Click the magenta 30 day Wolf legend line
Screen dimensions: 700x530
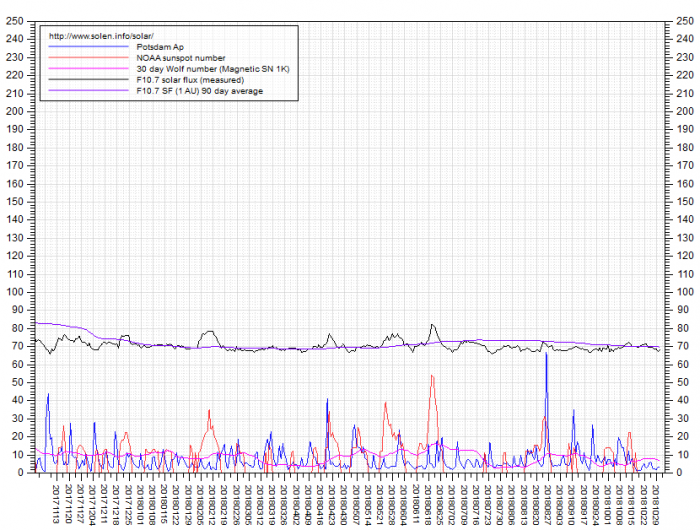[x=88, y=68]
